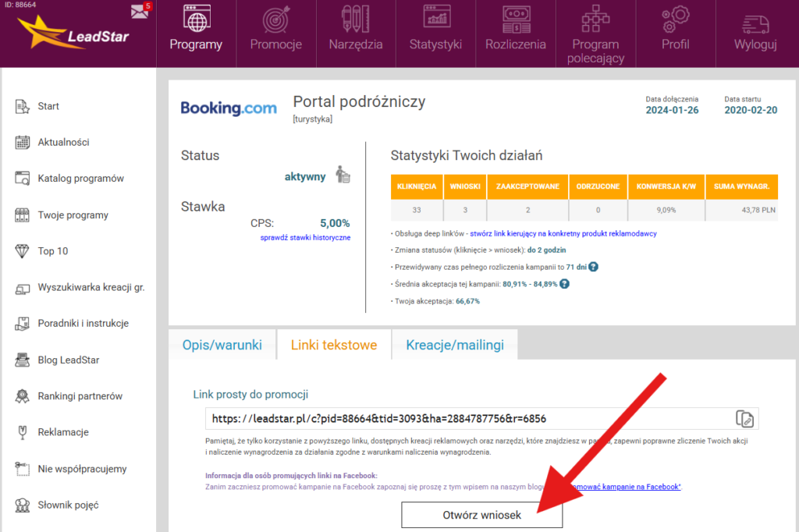Open the deep link creation link
The height and width of the screenshot is (532, 799).
click(563, 233)
